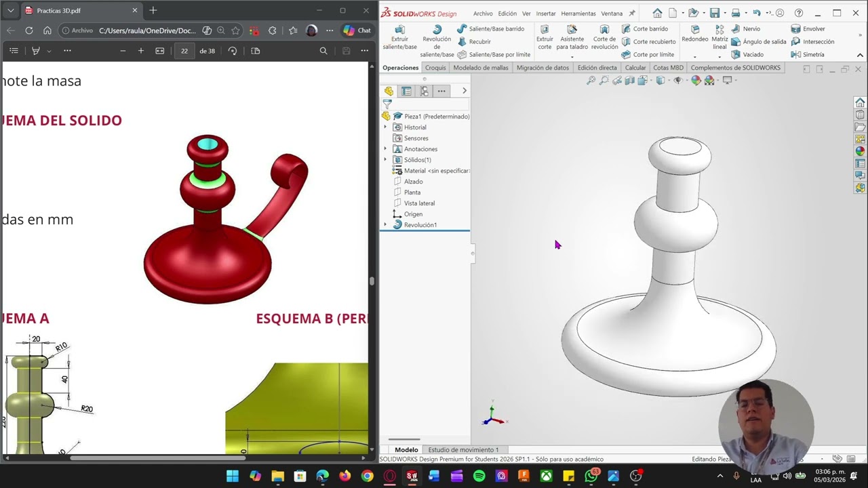Open the FeatureManager design tree tab
868x488 pixels.
(x=389, y=91)
